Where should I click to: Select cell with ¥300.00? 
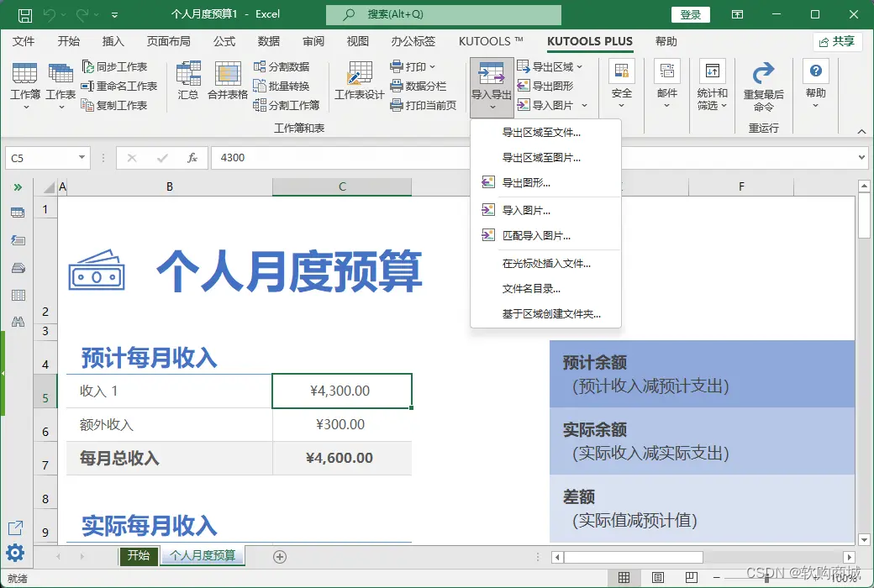point(342,425)
